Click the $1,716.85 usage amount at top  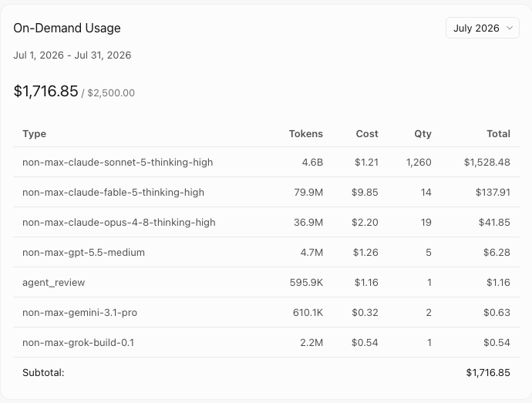point(45,91)
